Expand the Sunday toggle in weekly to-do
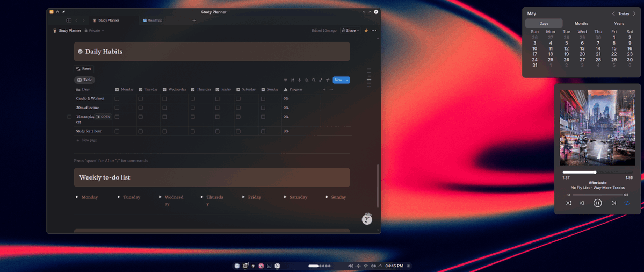This screenshot has width=644, height=272. click(327, 197)
